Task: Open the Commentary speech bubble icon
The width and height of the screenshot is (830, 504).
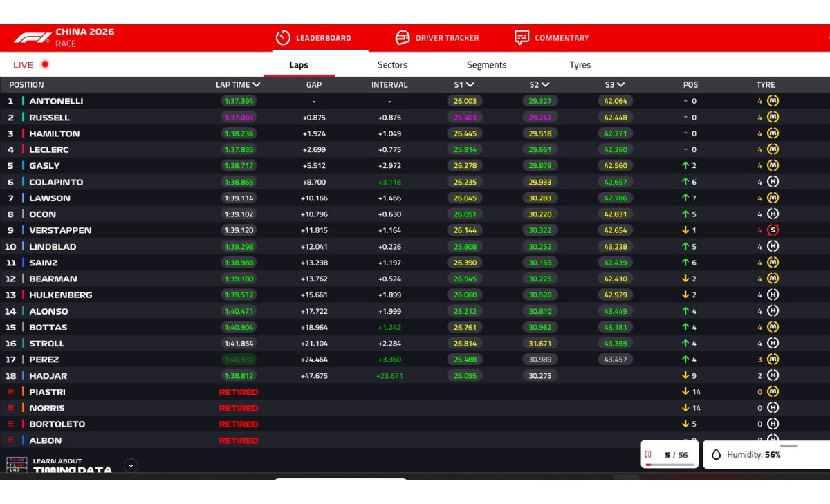Action: 522,38
